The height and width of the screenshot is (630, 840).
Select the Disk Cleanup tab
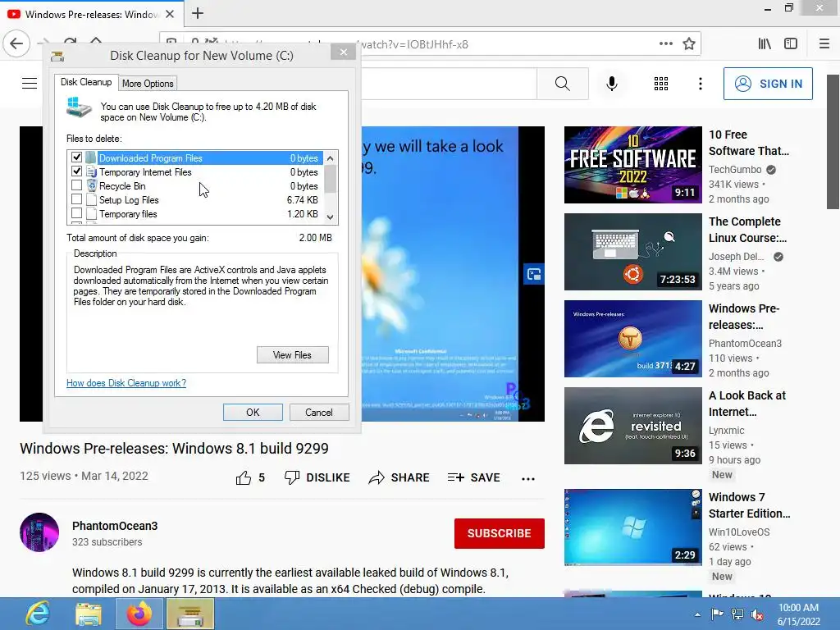[86, 82]
